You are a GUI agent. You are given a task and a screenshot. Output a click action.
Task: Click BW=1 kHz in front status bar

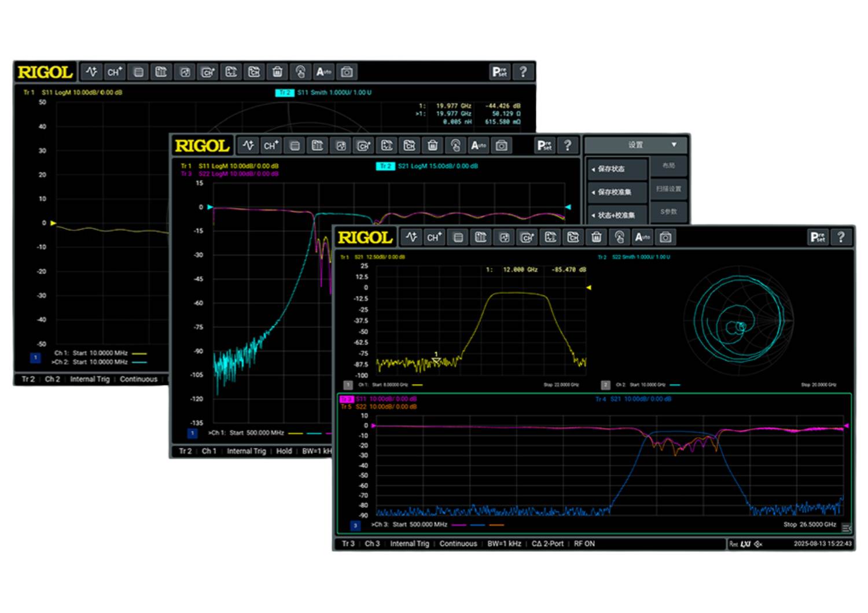(x=504, y=544)
